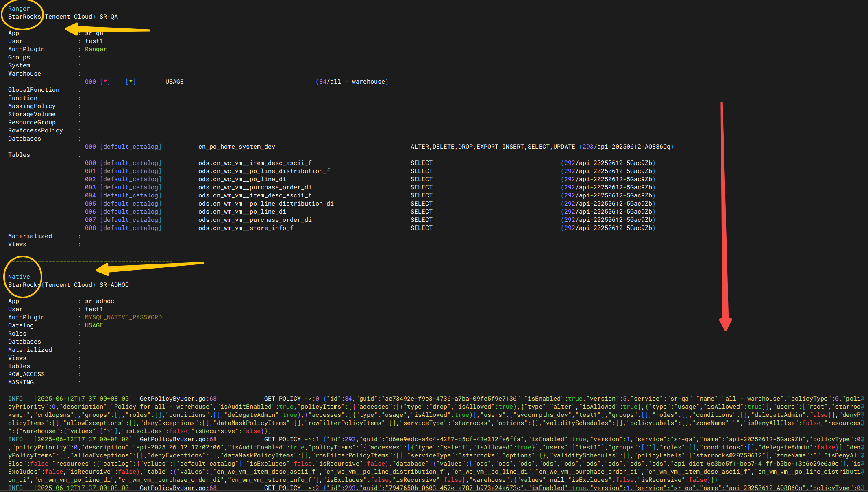Click the 'Warehouse' label

point(24,74)
